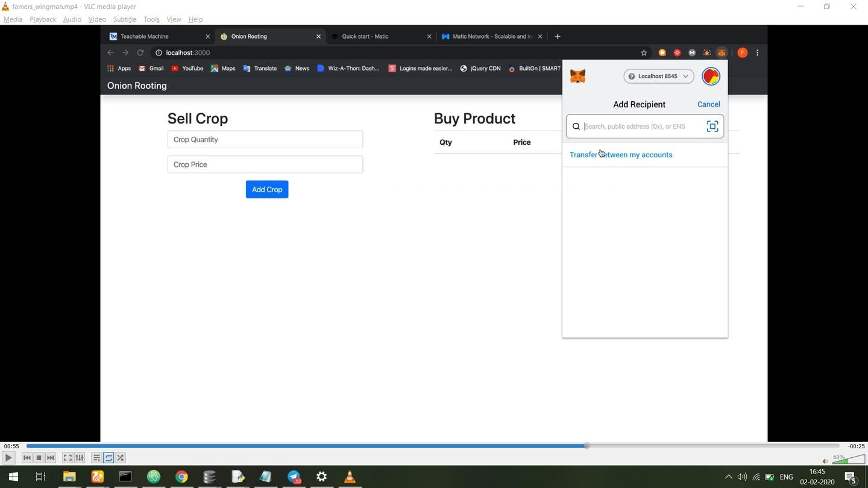Stop playback with the stop icon

39,458
